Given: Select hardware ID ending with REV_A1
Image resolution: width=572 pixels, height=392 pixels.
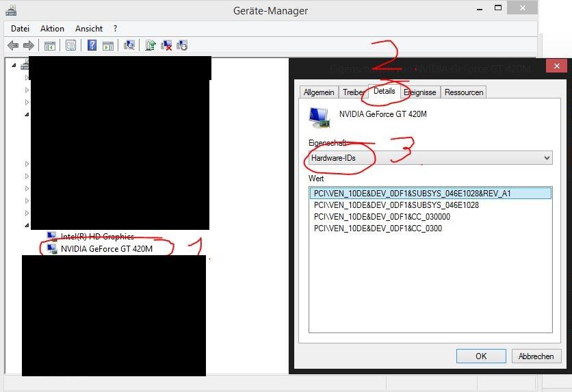Looking at the screenshot, I should tap(430, 194).
